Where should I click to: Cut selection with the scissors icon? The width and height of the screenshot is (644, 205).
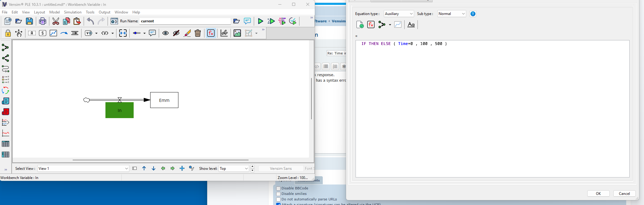click(x=55, y=21)
